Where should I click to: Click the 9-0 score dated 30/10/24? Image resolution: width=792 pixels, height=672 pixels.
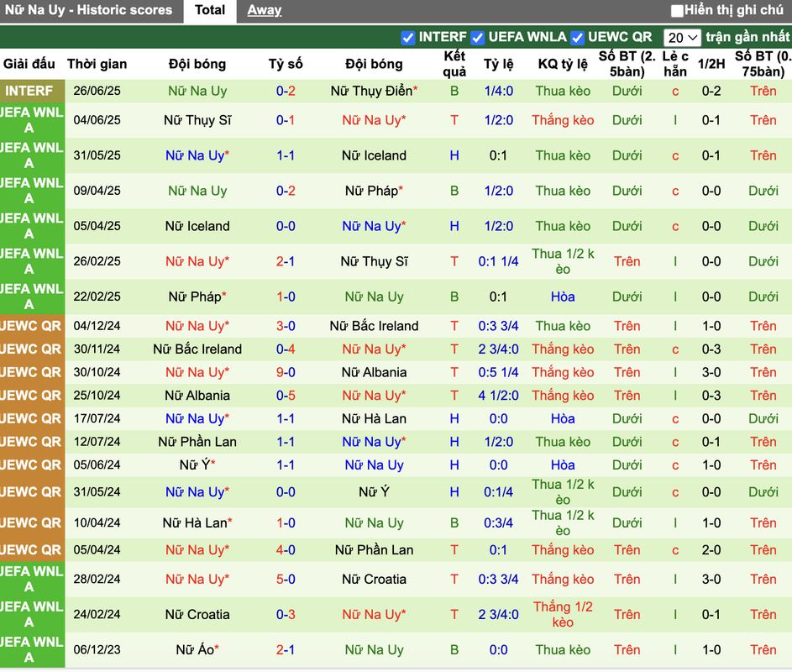[286, 372]
